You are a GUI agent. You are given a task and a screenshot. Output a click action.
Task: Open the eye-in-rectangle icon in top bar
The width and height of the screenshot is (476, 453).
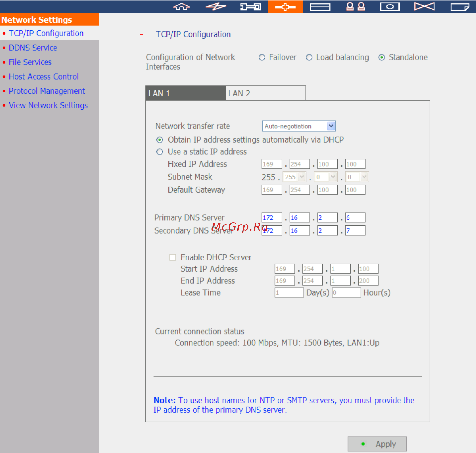(390, 6)
